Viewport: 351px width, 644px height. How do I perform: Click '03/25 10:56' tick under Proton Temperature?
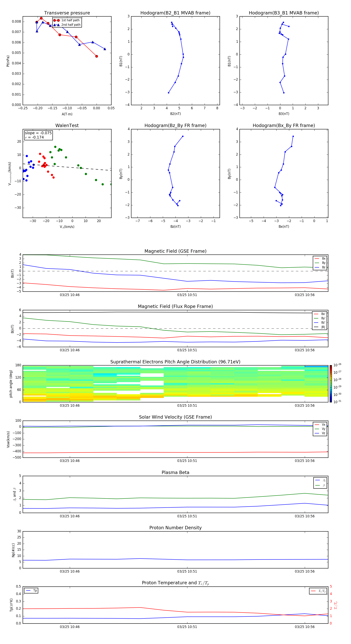click(x=305, y=627)
